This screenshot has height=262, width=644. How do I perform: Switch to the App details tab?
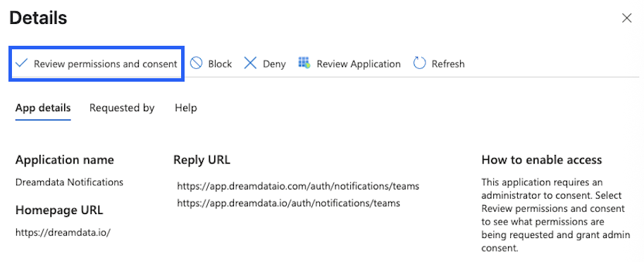[43, 108]
